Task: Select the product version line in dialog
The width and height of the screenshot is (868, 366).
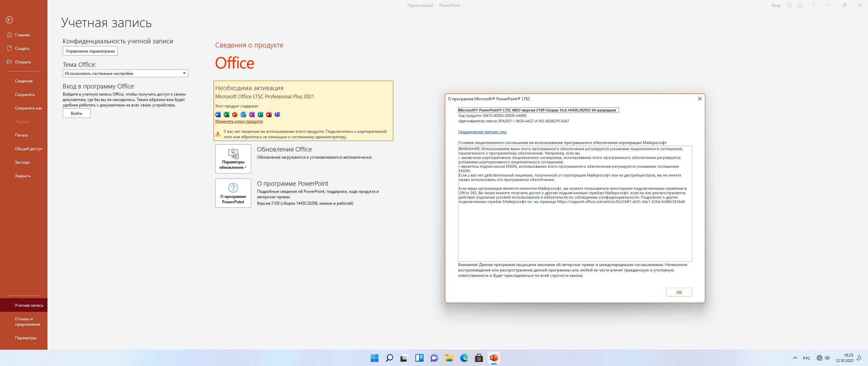Action: tap(538, 110)
